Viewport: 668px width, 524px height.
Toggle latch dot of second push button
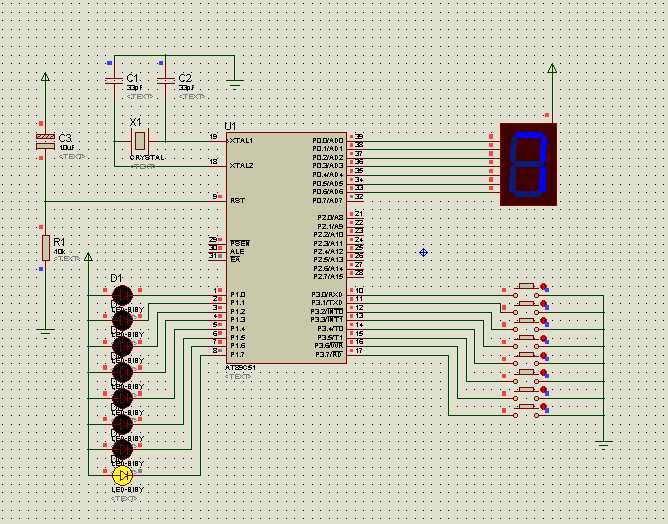tap(543, 303)
